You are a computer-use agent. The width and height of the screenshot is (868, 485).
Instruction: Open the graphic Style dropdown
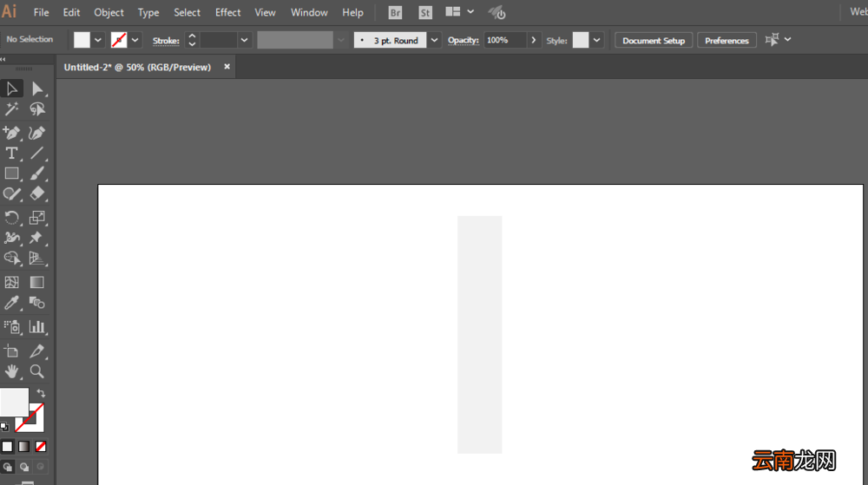click(x=597, y=40)
